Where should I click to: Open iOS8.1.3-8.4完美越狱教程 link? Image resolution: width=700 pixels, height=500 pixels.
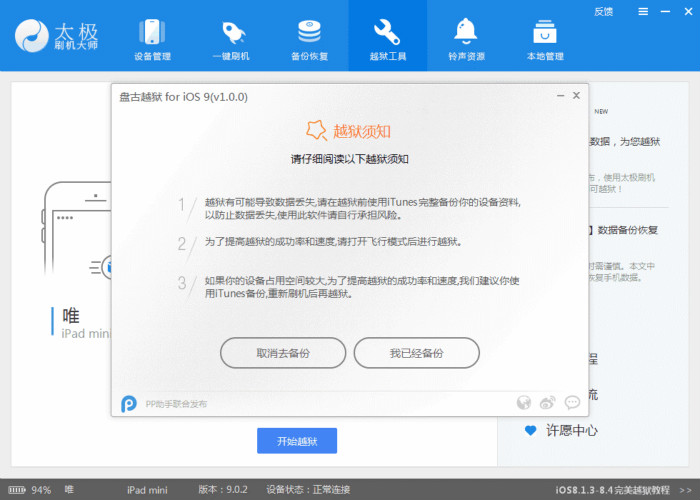(612, 490)
